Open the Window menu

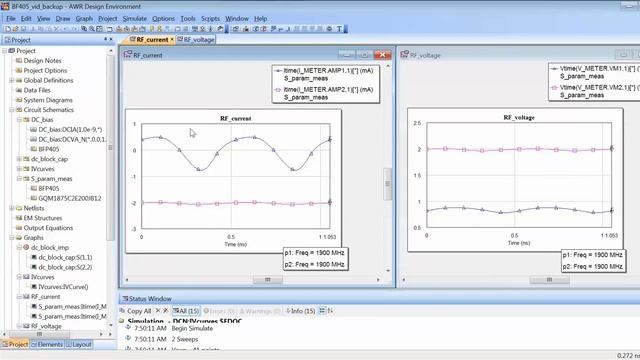click(x=237, y=18)
